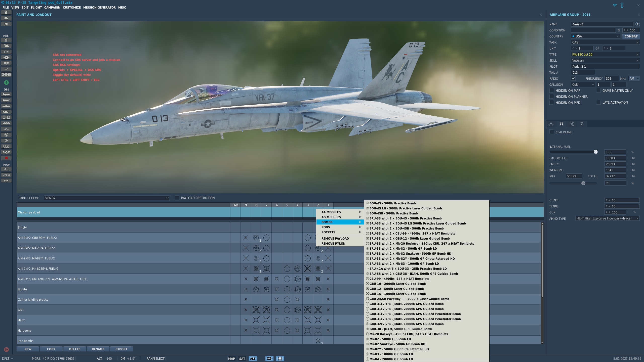Click the red X delete icon
The width and height of the screenshot is (644, 362).
click(x=6, y=158)
